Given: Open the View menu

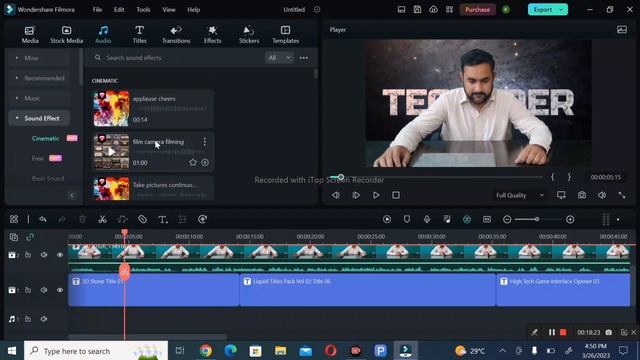Looking at the screenshot, I should pyautogui.click(x=169, y=9).
